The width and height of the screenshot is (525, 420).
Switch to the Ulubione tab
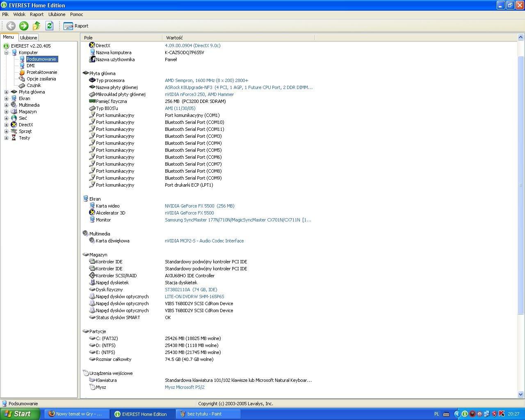29,37
